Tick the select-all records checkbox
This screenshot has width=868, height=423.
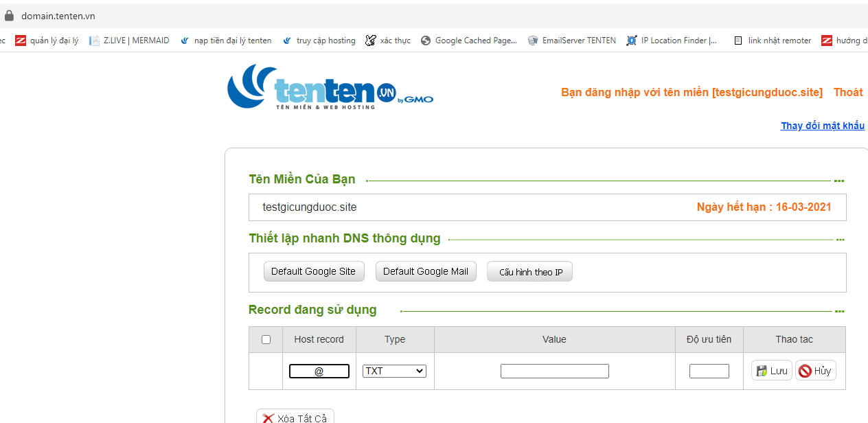pyautogui.click(x=266, y=339)
